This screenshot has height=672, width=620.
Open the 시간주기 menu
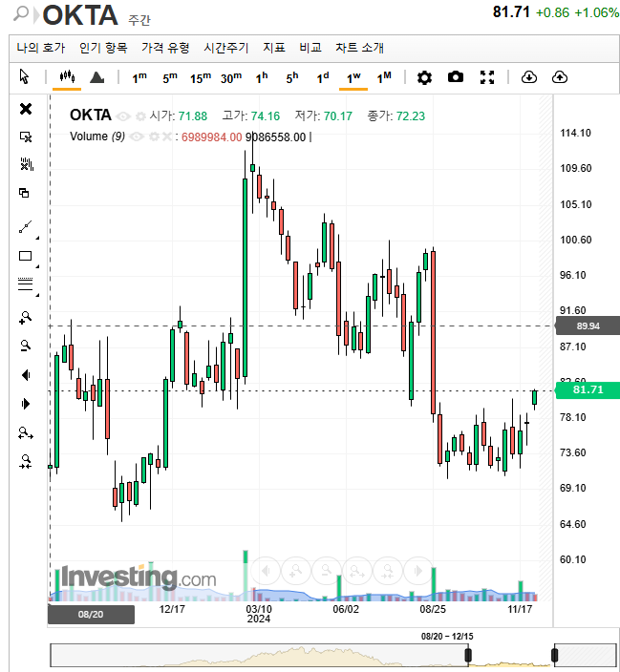pyautogui.click(x=226, y=47)
